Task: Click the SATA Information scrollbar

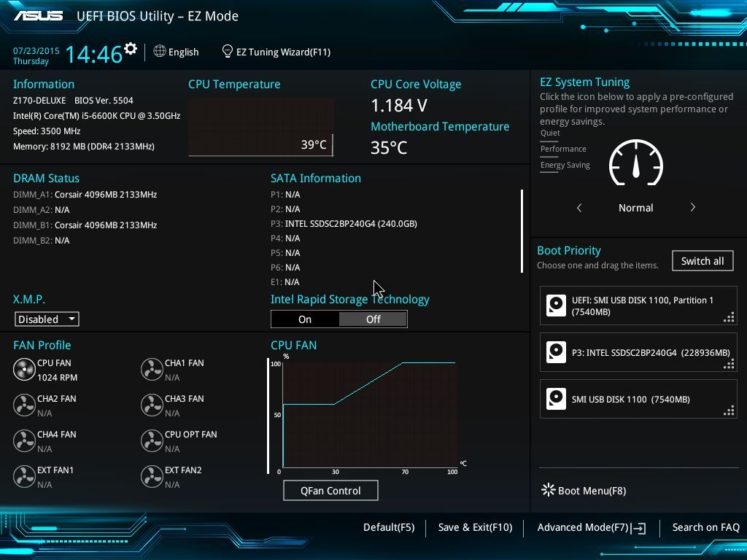Action: coord(522,231)
